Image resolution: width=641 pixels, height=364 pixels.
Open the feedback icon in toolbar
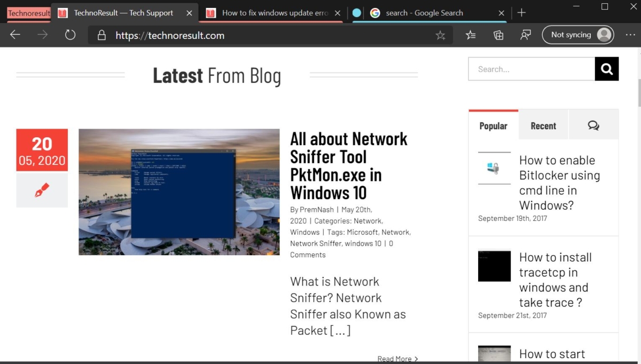(526, 35)
